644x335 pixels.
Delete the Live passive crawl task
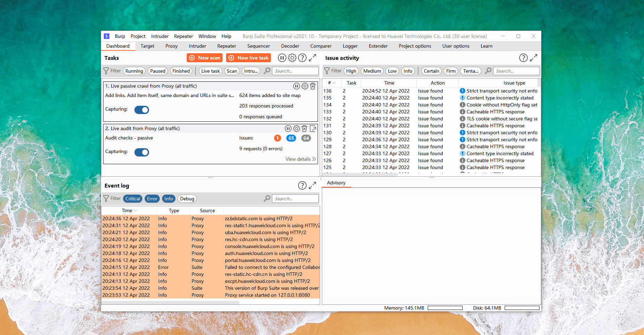pos(313,86)
